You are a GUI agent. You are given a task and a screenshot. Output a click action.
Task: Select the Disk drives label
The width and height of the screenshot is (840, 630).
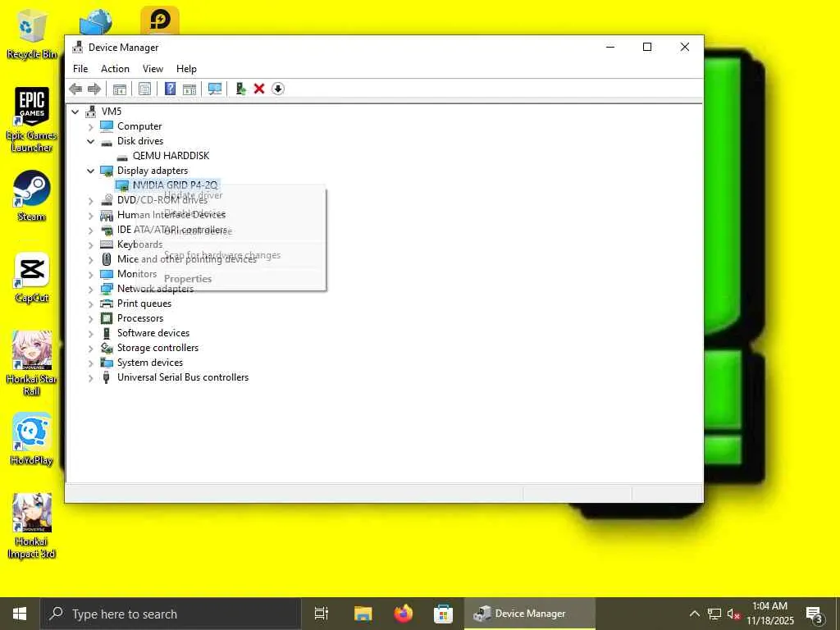click(140, 141)
